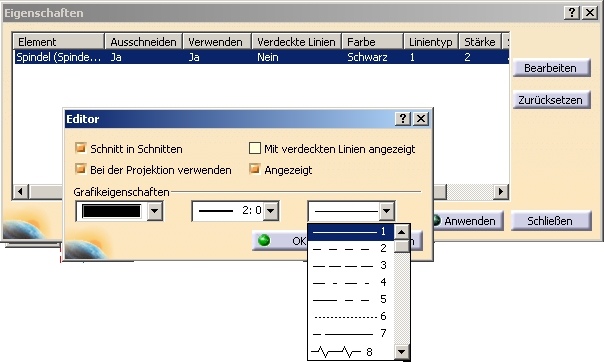This screenshot has height=362, width=604.
Task: Open the black color dropdown arrow
Action: 154,211
